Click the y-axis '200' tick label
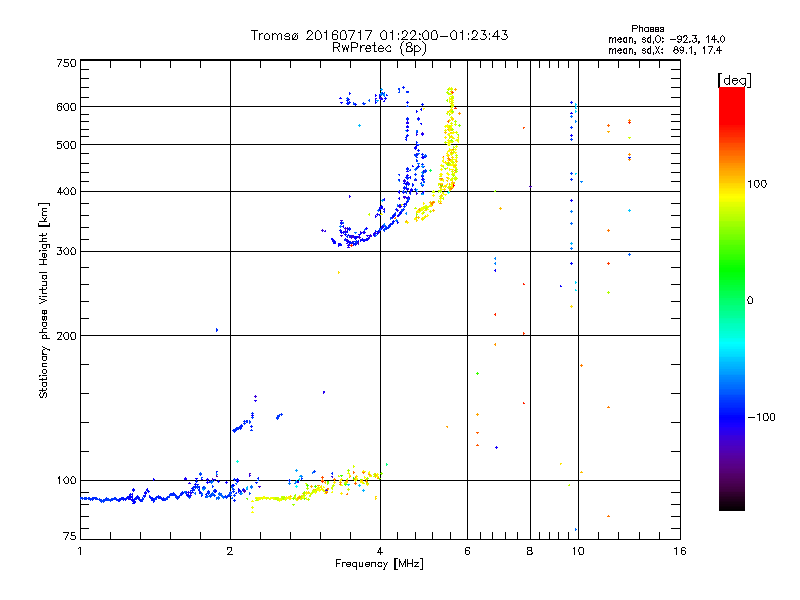This screenshot has width=800, height=600. pos(66,336)
